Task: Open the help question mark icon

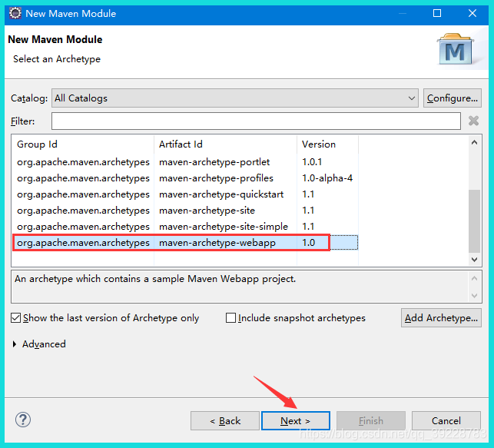Action: point(23,420)
